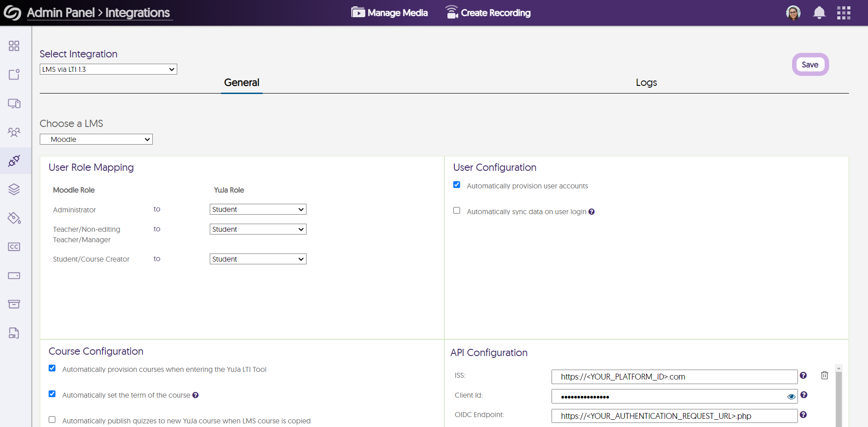Image resolution: width=868 pixels, height=427 pixels.
Task: Open YuJa Role dropdown for Teacher/Manager
Action: click(x=258, y=229)
